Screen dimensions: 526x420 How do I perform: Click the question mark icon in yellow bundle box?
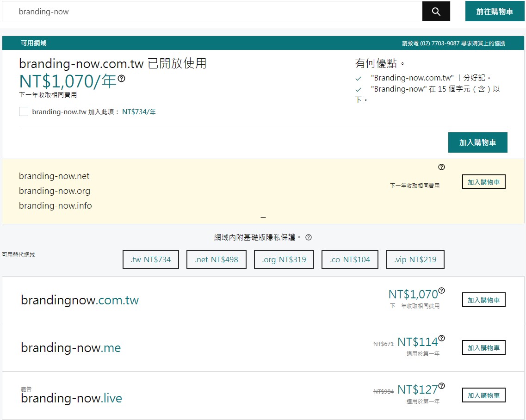(441, 167)
